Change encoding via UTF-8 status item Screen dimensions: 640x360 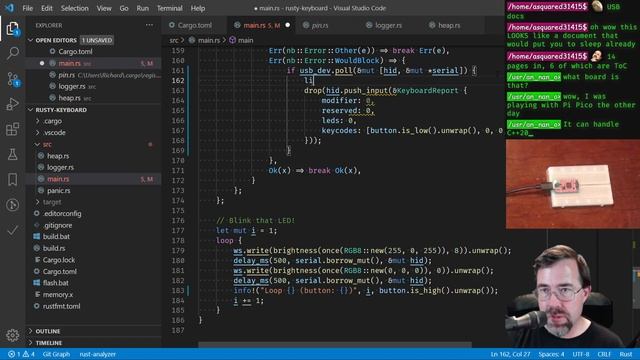581,354
